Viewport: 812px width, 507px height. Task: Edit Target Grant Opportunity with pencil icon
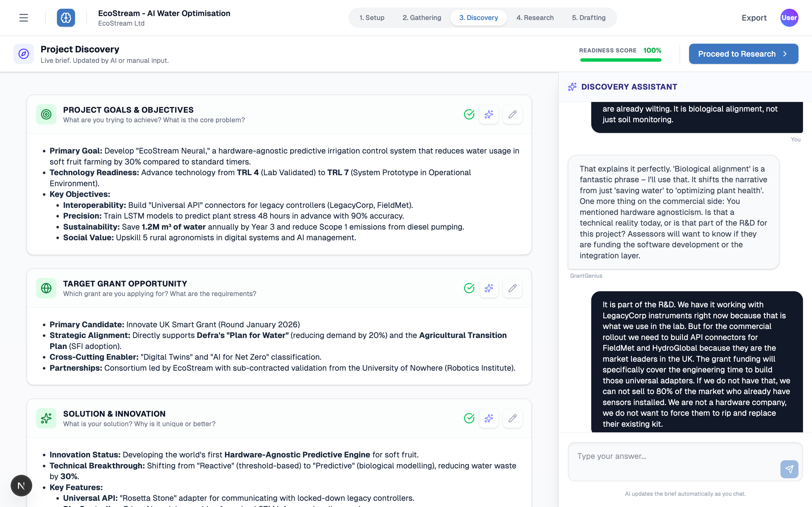(x=512, y=288)
